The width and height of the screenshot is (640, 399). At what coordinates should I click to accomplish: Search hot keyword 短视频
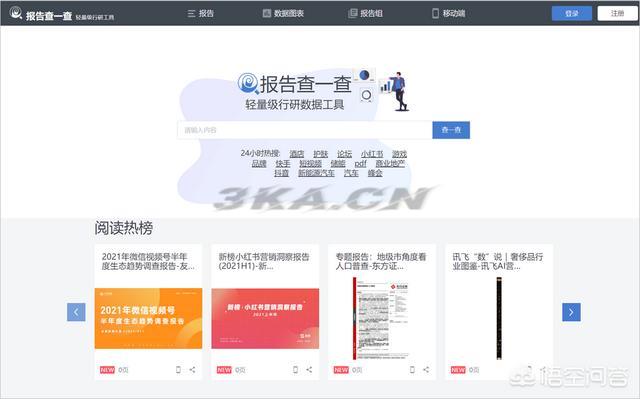coord(310,164)
